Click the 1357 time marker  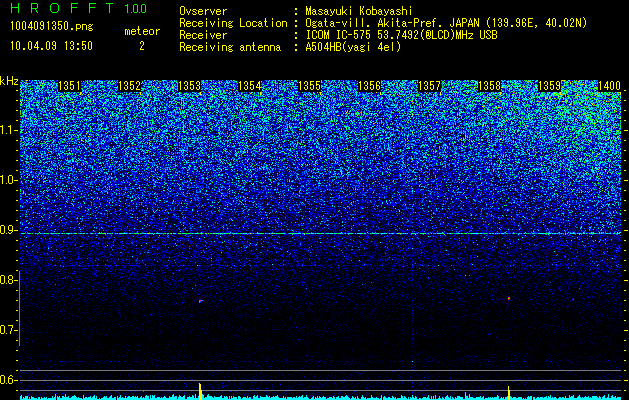point(429,86)
